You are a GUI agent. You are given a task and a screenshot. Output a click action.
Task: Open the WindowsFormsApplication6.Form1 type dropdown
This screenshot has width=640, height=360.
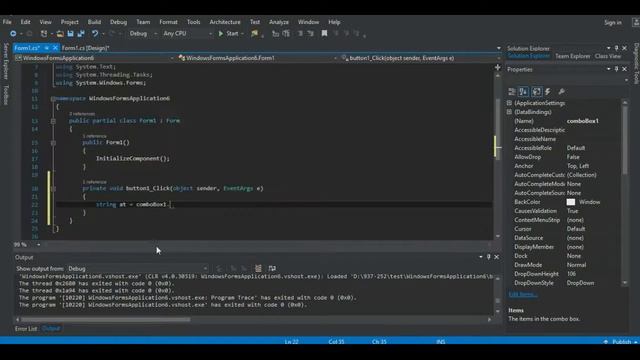pos(257,58)
